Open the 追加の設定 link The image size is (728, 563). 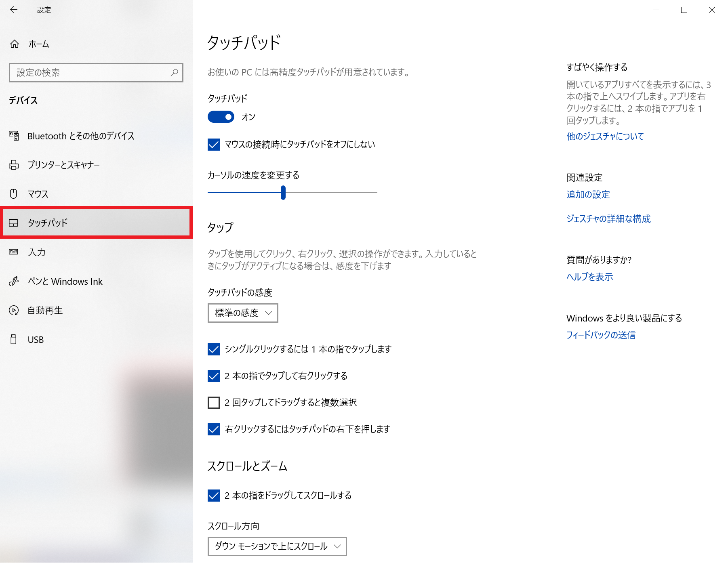pyautogui.click(x=588, y=195)
